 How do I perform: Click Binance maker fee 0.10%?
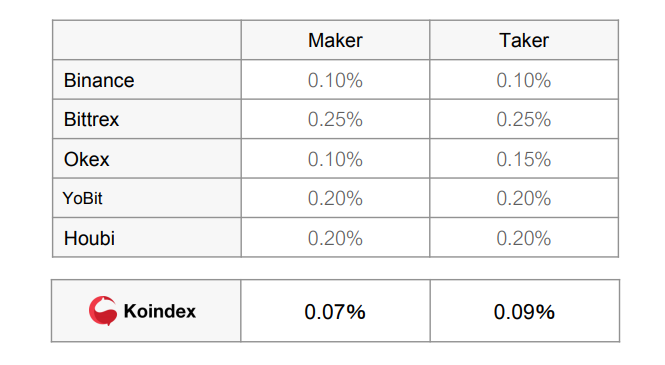[x=335, y=80]
